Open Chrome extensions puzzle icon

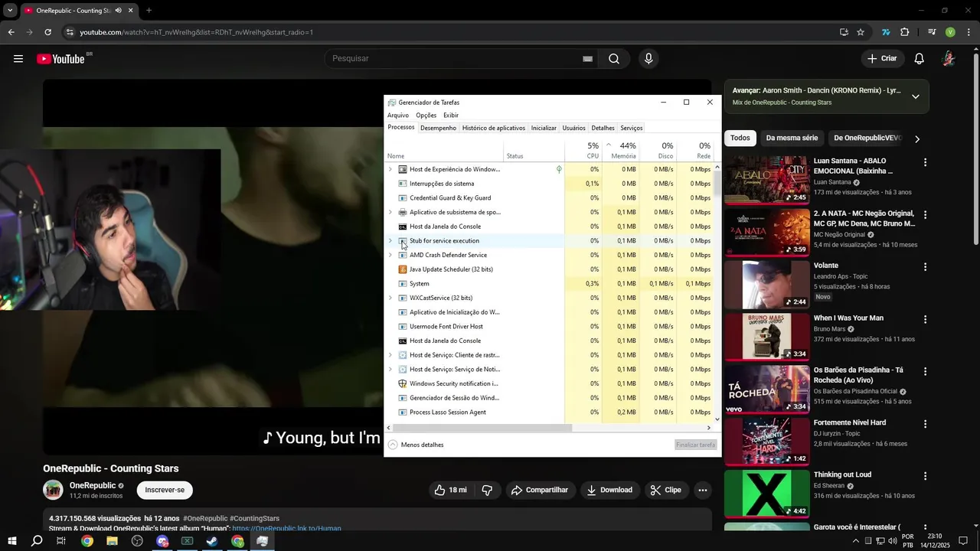click(905, 32)
